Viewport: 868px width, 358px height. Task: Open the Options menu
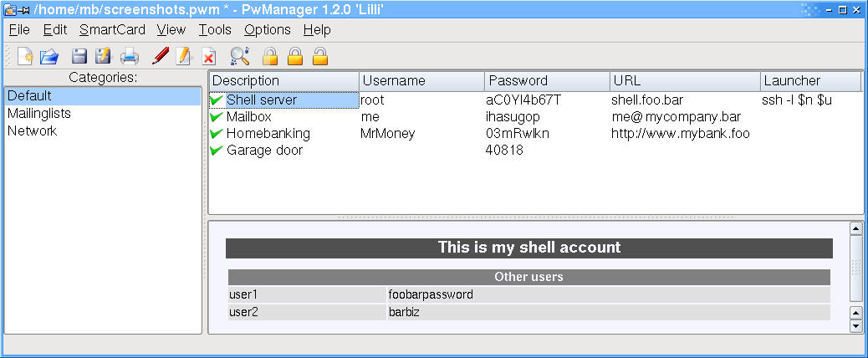point(268,30)
